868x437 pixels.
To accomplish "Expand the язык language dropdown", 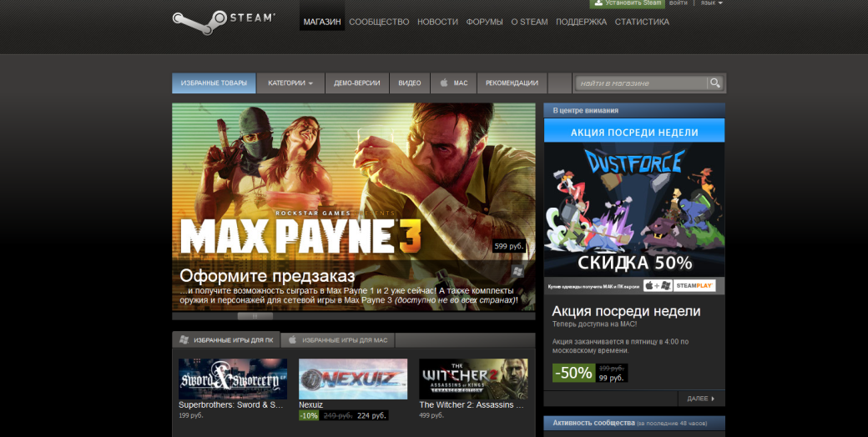I will coord(712,3).
